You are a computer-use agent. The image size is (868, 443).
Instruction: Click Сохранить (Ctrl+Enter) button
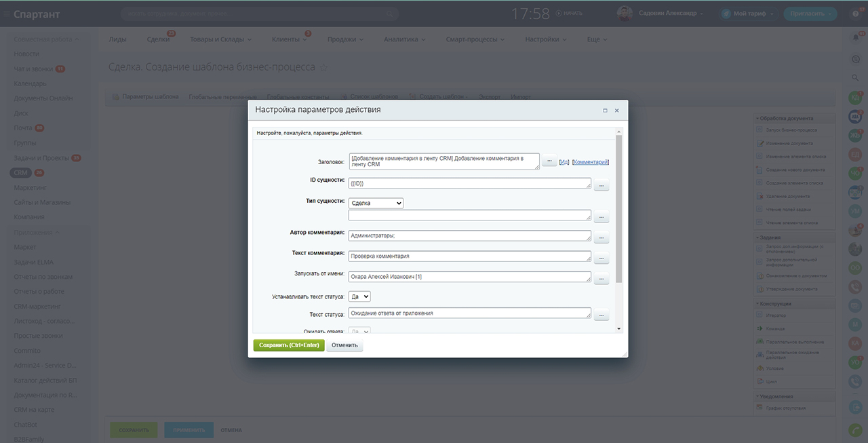pos(289,345)
